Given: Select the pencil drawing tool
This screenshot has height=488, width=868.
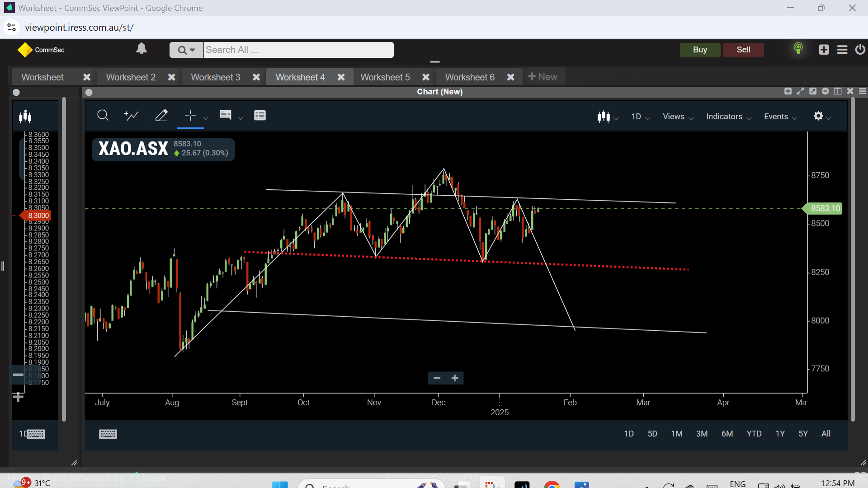Looking at the screenshot, I should (161, 115).
